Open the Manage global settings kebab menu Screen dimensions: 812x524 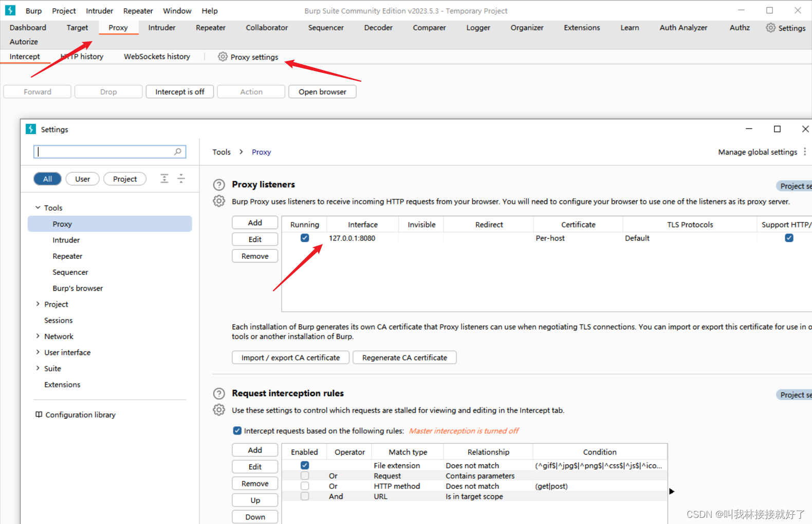pos(805,152)
